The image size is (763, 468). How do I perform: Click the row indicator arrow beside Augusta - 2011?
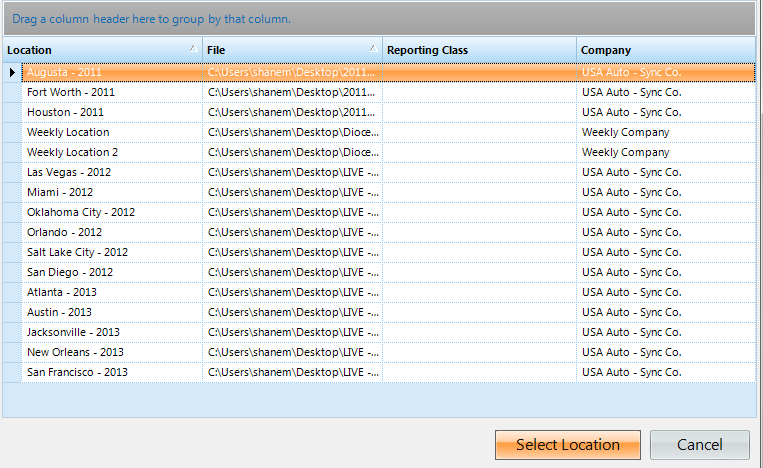click(x=12, y=72)
